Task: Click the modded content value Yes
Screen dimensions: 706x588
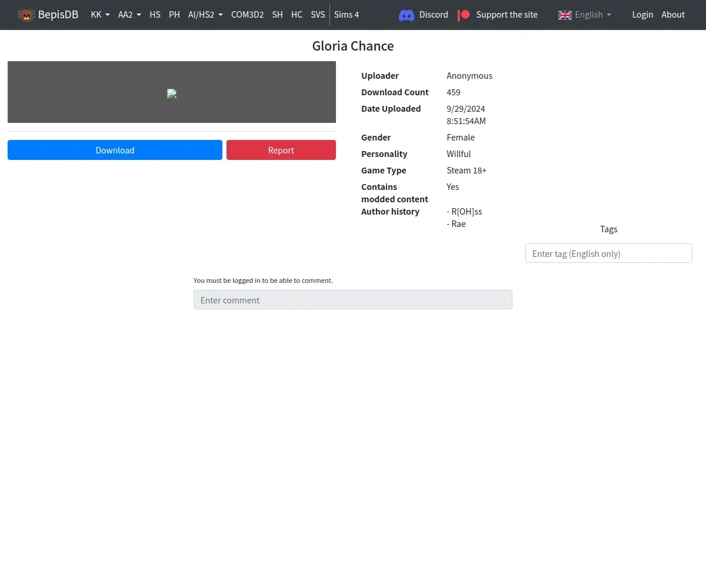Action: coord(453,187)
